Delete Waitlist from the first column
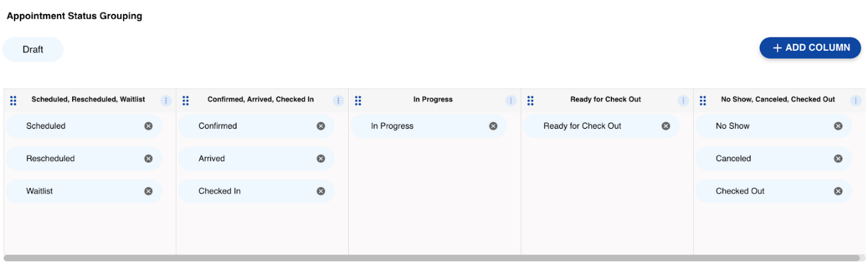Screen dimensions: 868x266 [x=149, y=191]
